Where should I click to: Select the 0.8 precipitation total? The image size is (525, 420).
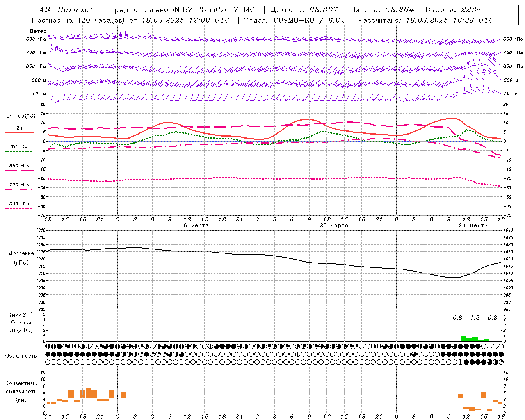(x=457, y=318)
